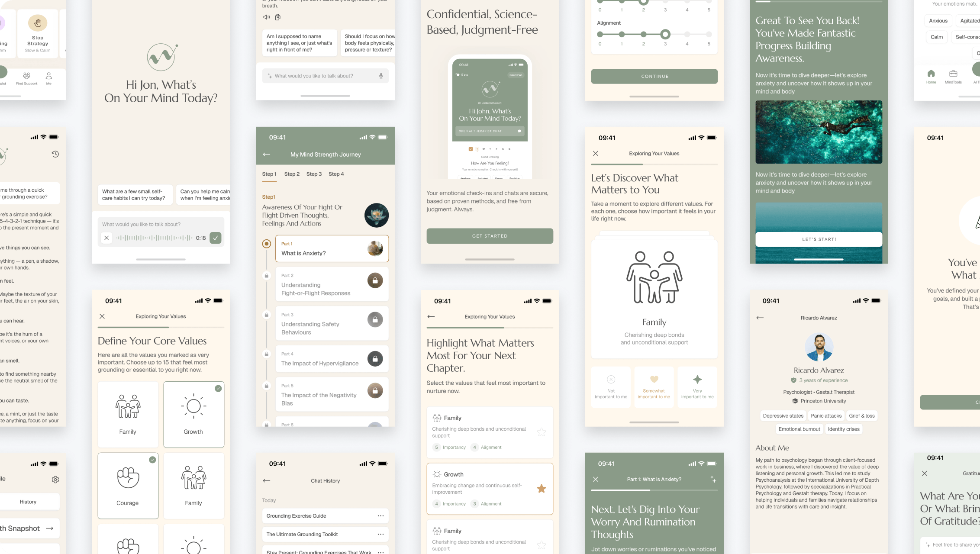Open the History tab in profile

(28, 502)
